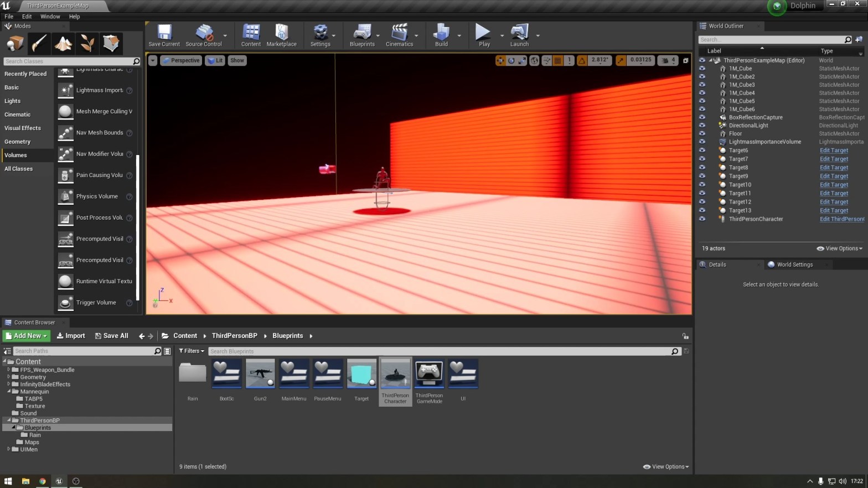The height and width of the screenshot is (488, 868).
Task: Open the Window menu
Action: coord(50,17)
